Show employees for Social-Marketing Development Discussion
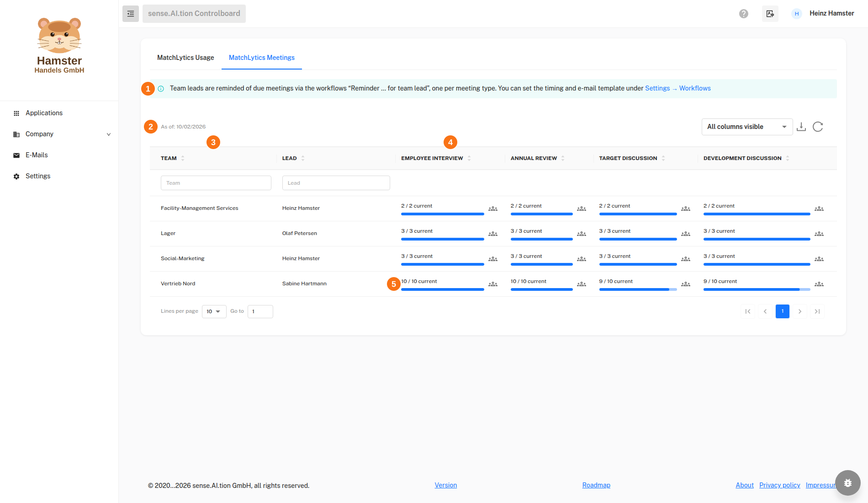Screen dimensions: 868x503 tap(819, 259)
